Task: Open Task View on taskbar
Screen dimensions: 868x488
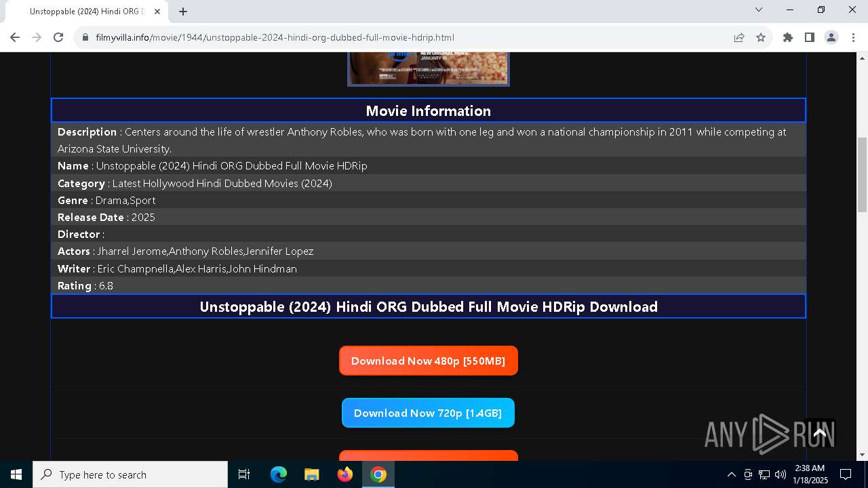Action: pyautogui.click(x=244, y=474)
